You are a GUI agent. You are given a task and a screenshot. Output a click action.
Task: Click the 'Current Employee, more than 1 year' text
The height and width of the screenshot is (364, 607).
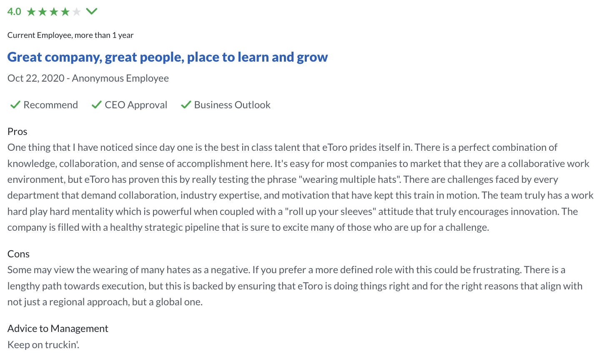70,35
